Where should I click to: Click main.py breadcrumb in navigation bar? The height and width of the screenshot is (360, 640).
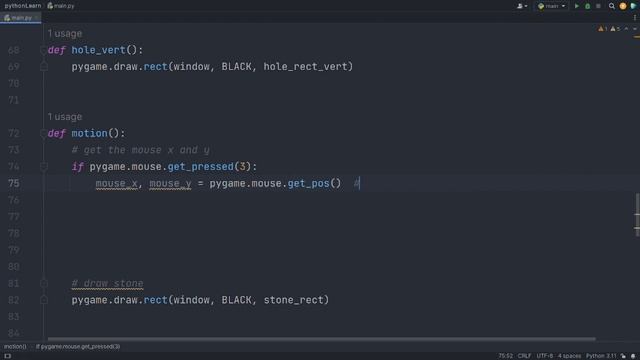click(x=61, y=6)
